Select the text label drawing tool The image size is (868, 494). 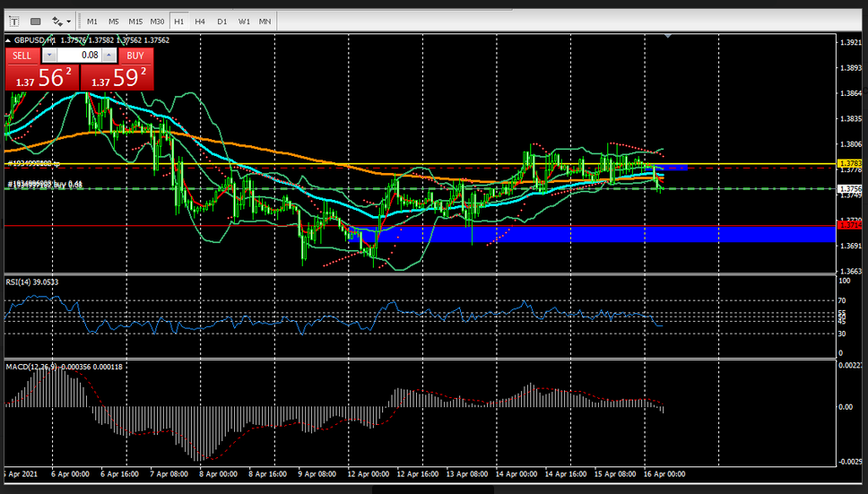coord(13,21)
